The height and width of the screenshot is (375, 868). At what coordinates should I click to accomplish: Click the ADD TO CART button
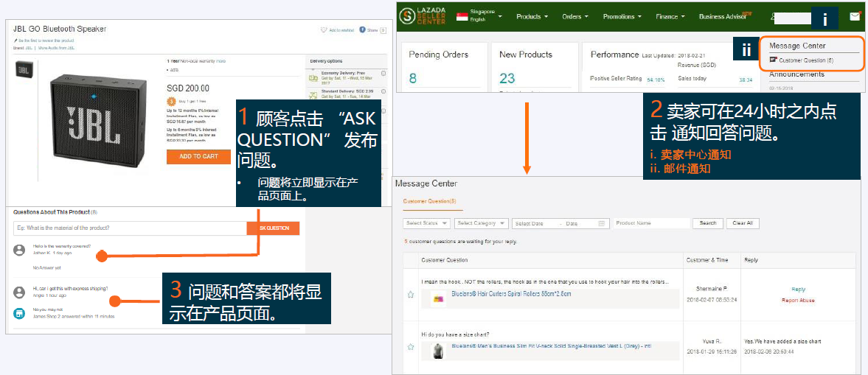pos(198,156)
